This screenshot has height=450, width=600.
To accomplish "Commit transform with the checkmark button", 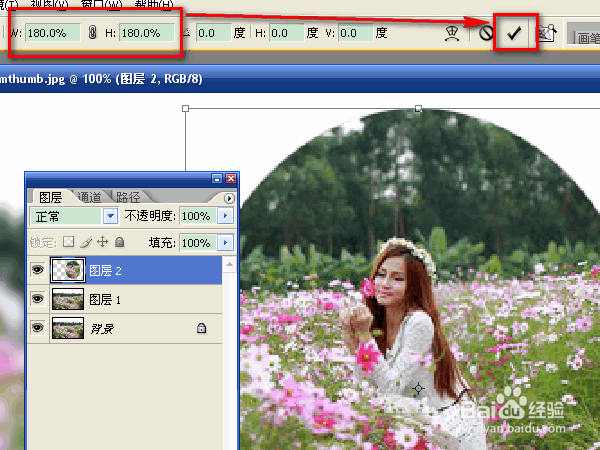I will pyautogui.click(x=514, y=33).
